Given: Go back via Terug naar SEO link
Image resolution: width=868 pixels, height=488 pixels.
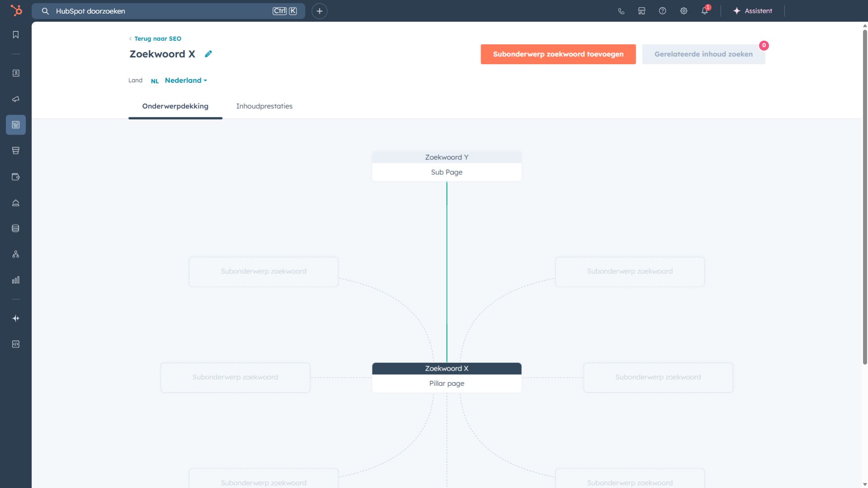Looking at the screenshot, I should [x=155, y=38].
